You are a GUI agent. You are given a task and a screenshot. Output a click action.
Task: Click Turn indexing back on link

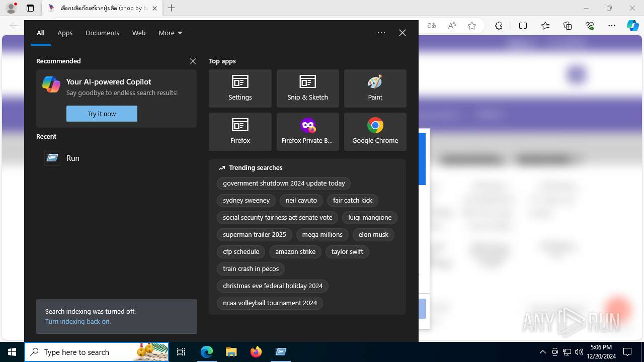(x=78, y=321)
